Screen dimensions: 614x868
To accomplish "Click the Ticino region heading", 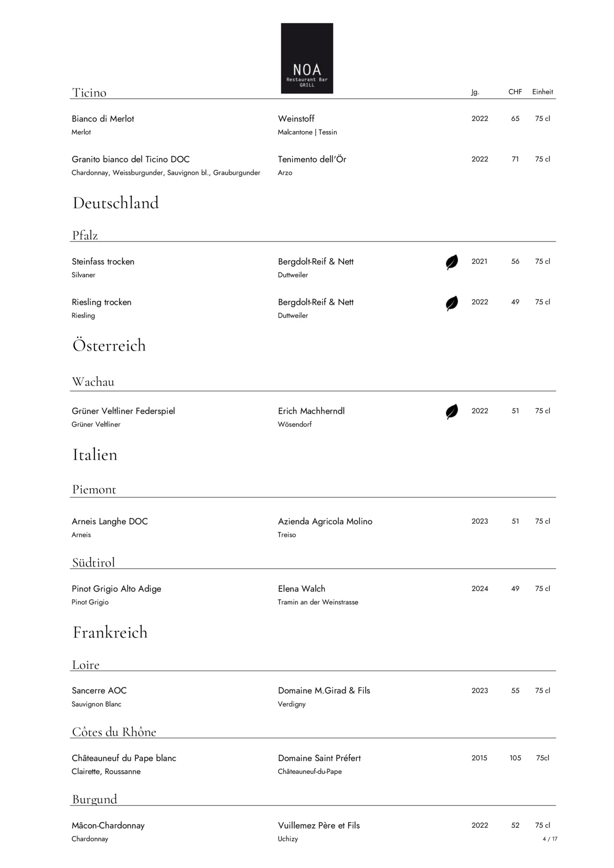I will click(89, 93).
